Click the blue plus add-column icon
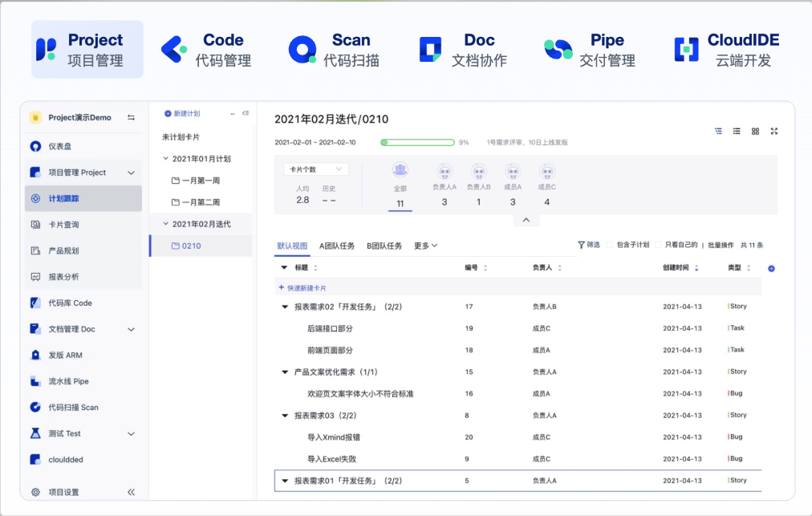The height and width of the screenshot is (516, 812). click(771, 268)
